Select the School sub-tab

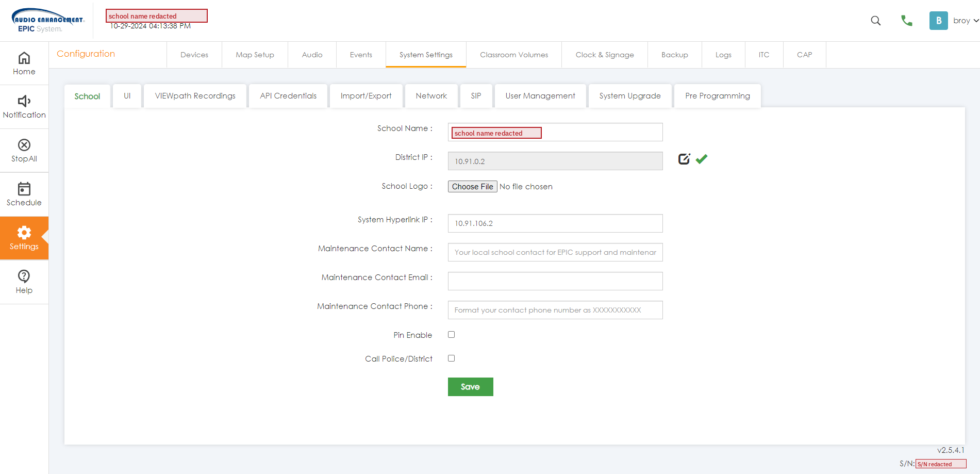(x=87, y=96)
